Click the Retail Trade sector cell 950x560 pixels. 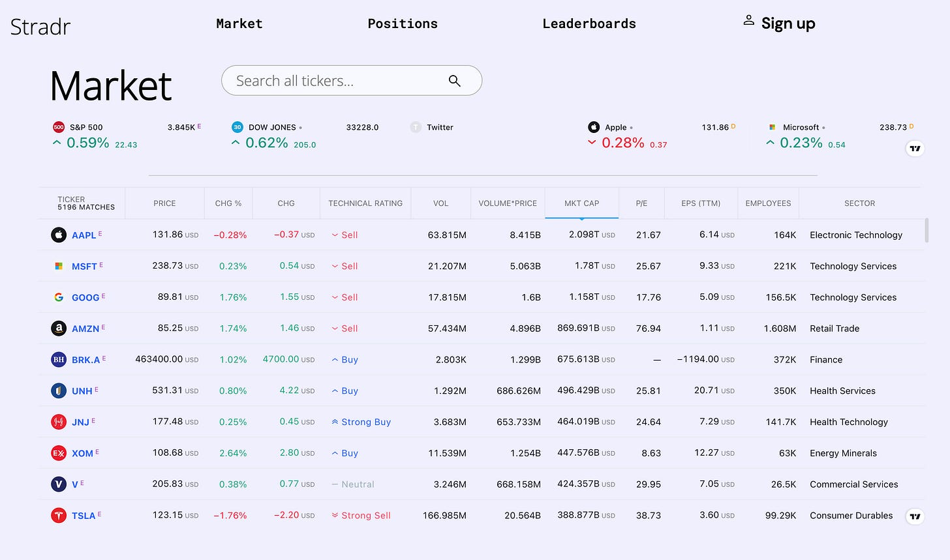coord(835,329)
